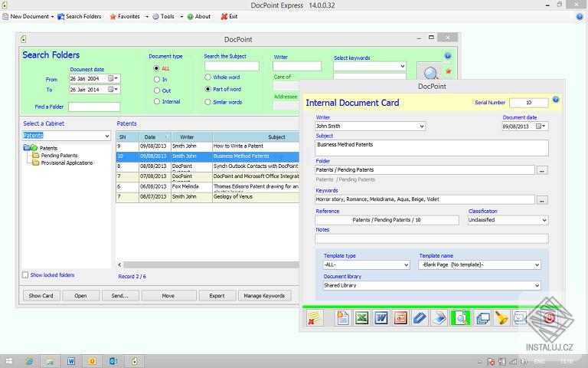
Task: Open the Classification dropdown
Action: coord(544,220)
